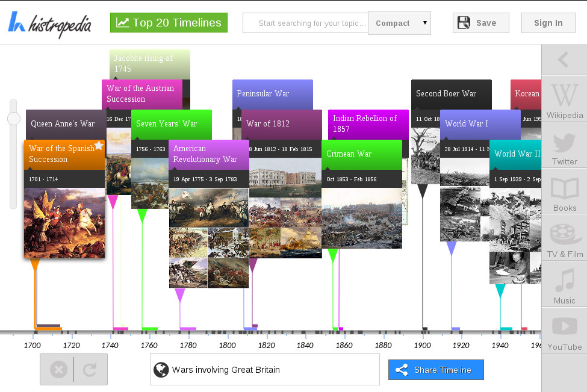The width and height of the screenshot is (587, 392).
Task: Click the timeline zoom slider handle
Action: point(13,119)
